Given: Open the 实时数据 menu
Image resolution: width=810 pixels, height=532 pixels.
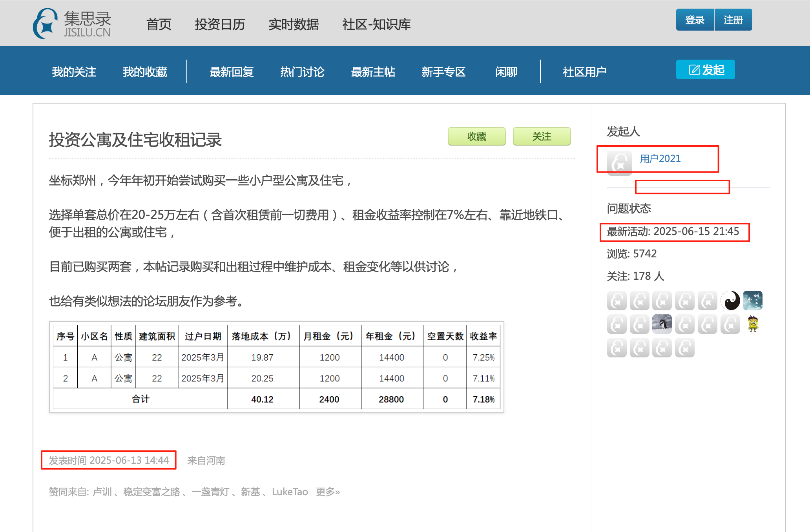Looking at the screenshot, I should (294, 24).
